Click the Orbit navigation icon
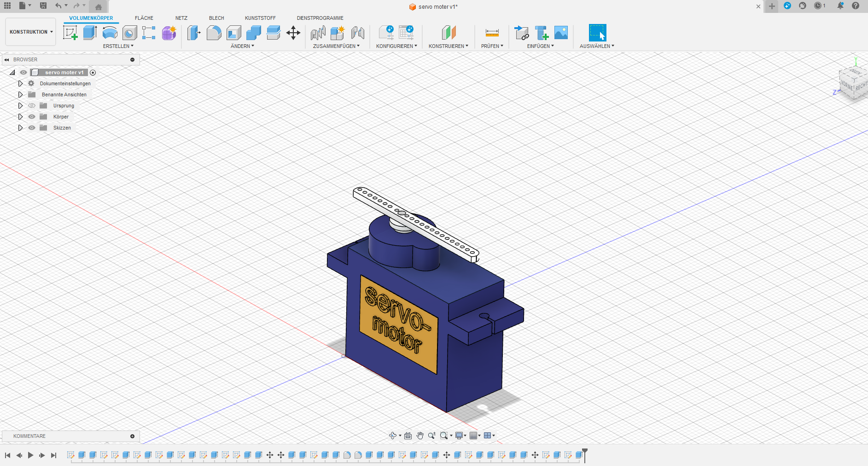The image size is (868, 466). point(393,436)
